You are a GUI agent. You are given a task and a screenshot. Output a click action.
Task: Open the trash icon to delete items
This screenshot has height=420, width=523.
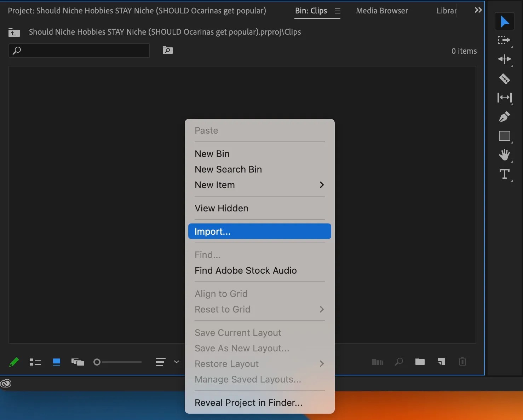click(462, 362)
